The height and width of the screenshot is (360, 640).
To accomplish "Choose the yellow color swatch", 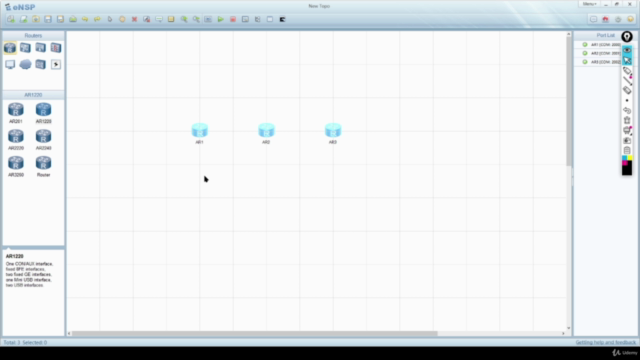I will [x=630, y=158].
